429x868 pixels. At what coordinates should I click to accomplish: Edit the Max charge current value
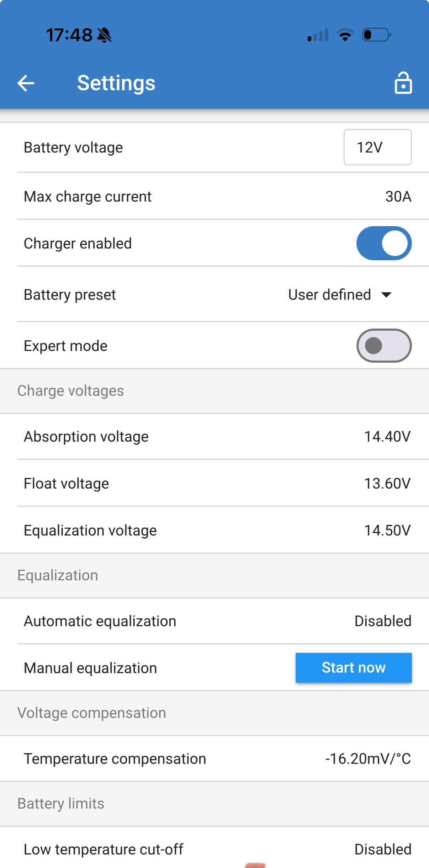click(x=398, y=197)
